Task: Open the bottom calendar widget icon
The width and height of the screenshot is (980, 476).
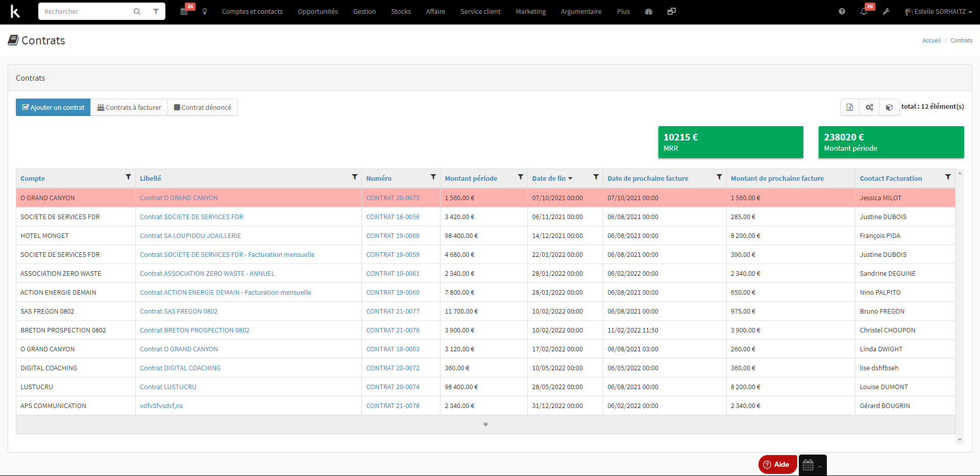Action: (813, 465)
